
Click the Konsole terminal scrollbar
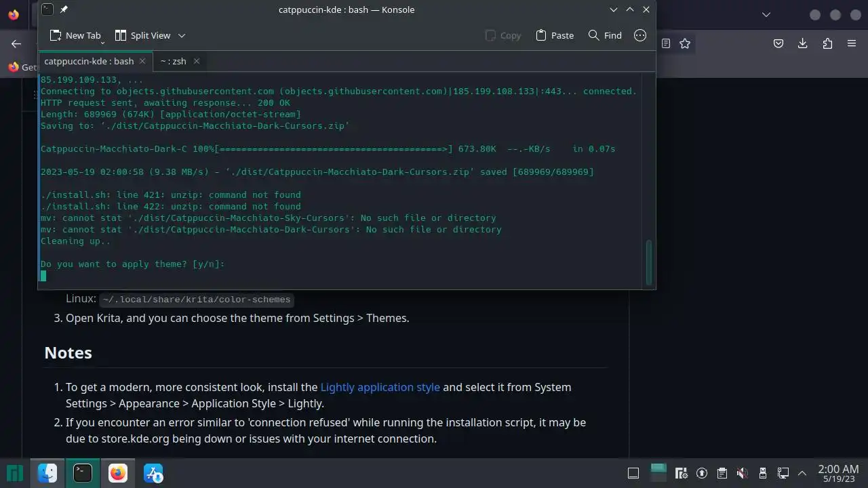pos(649,262)
